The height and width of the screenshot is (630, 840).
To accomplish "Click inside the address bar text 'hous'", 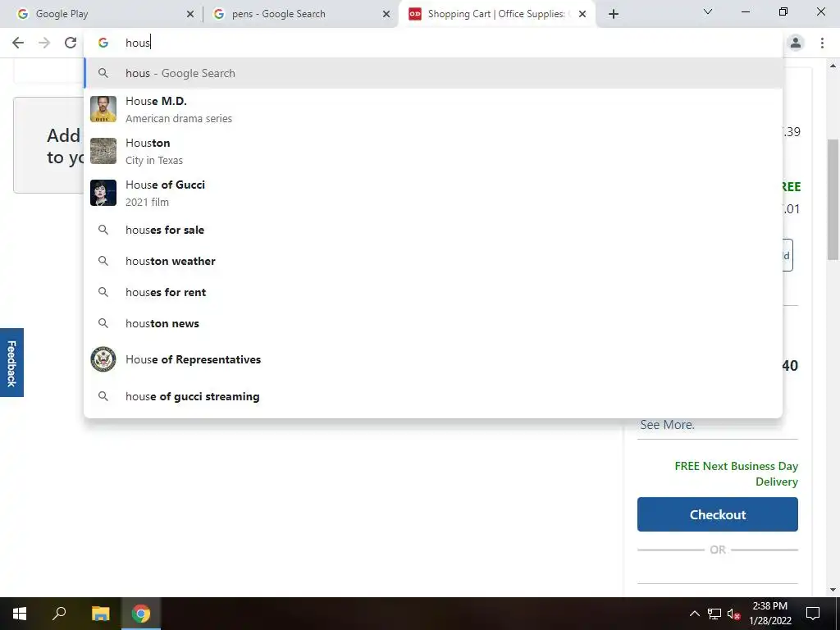I will coord(138,43).
